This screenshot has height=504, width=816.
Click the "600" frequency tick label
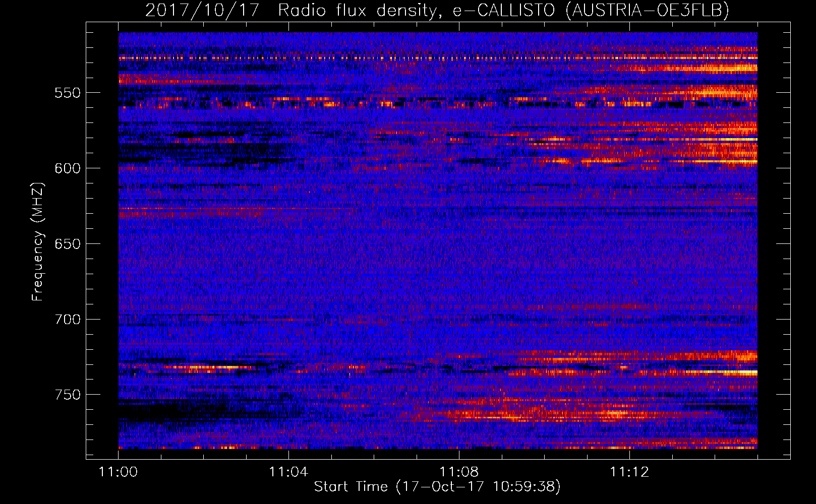tap(68, 168)
